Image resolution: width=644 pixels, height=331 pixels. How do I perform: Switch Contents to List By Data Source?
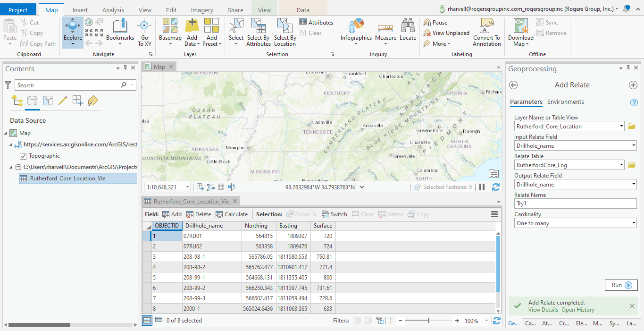pos(32,101)
